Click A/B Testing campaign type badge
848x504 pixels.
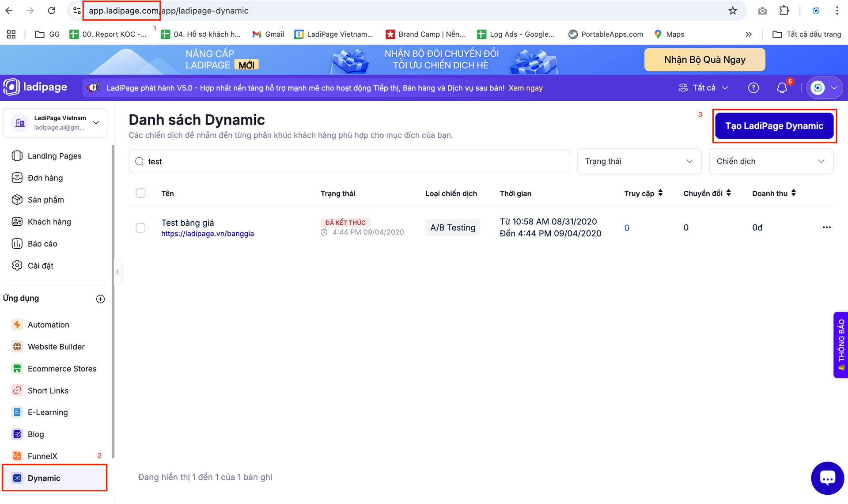[x=453, y=227]
